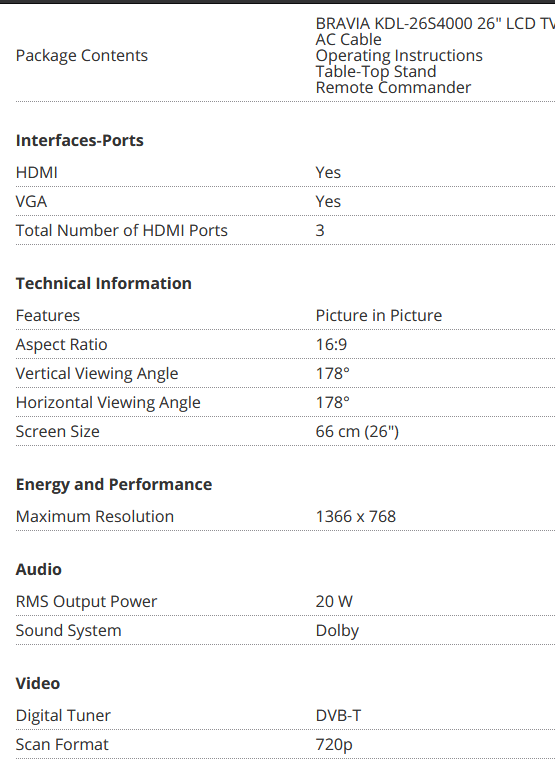
Task: Select Total Number of HDMI Ports text
Action: click(121, 231)
